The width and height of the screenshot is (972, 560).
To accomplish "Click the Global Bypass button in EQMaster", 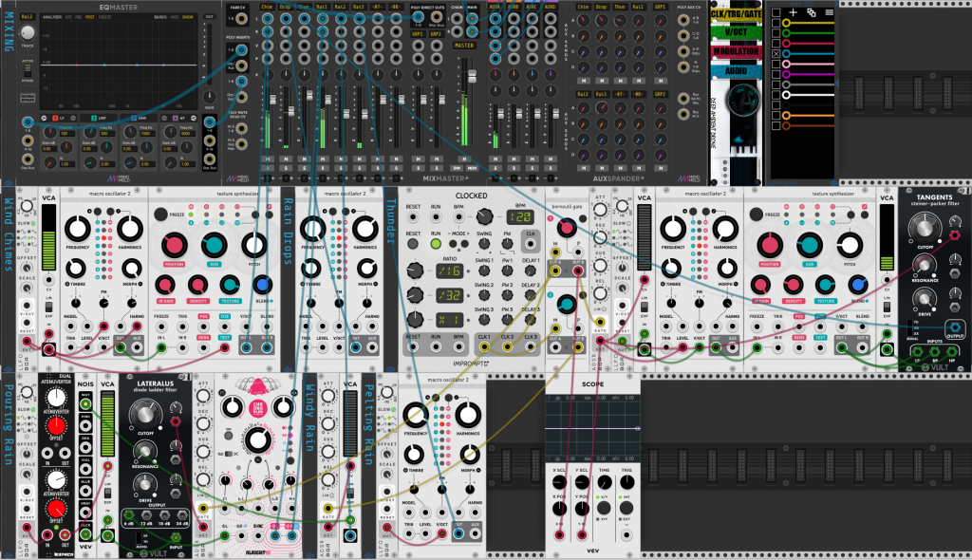I will pyautogui.click(x=28, y=98).
